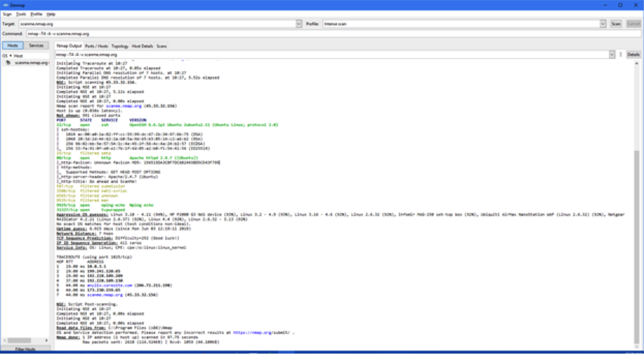Switch to the Scans tab
The image size is (644, 354).
click(x=162, y=46)
